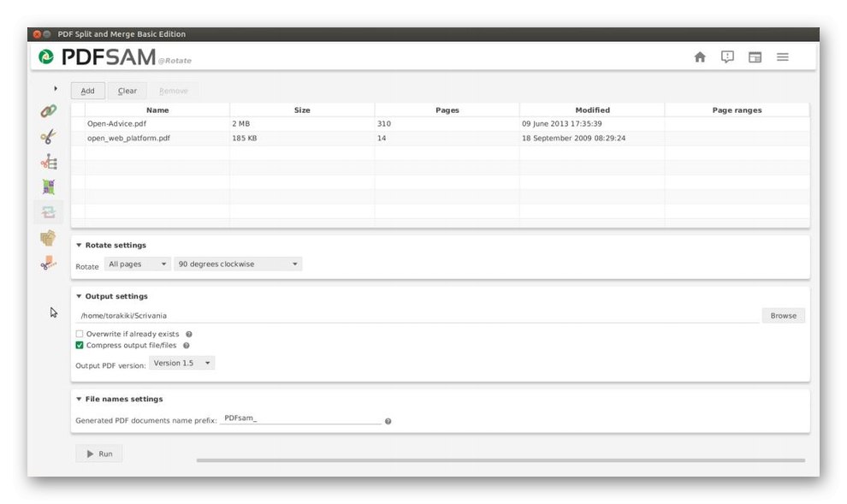Click the 18 September 2009 08:29:24 cell
847x504 pixels.
(x=592, y=139)
